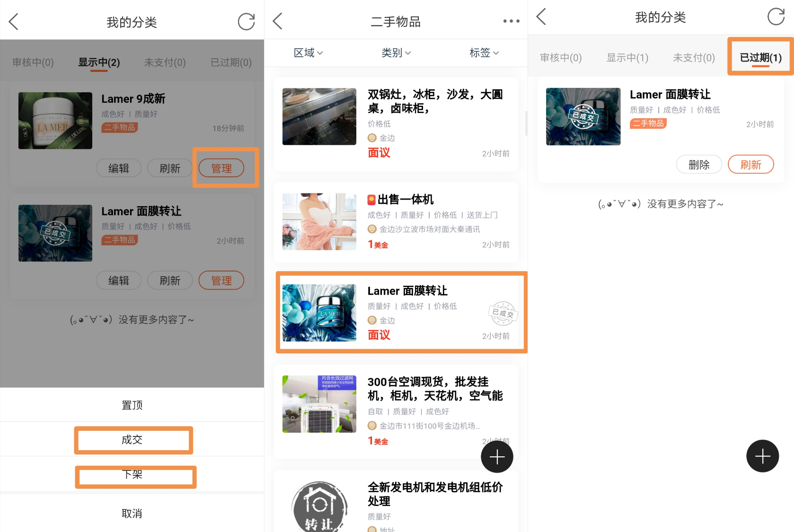Tap the plus button on right 我的分类 screen
This screenshot has width=794, height=532.
point(762,456)
